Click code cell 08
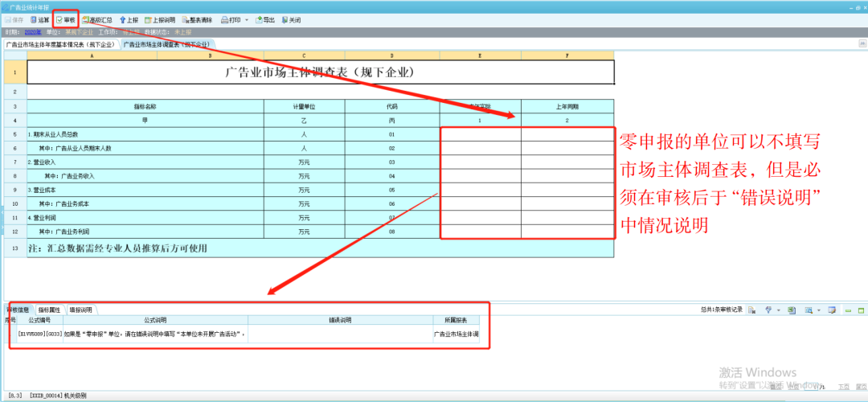The height and width of the screenshot is (402, 868). 392,231
